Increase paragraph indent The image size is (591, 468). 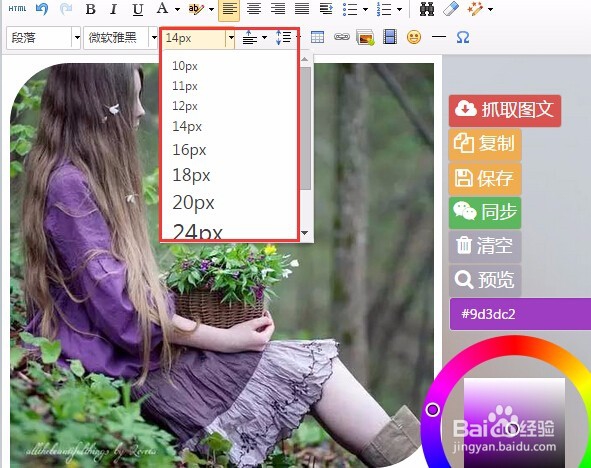coord(326,9)
